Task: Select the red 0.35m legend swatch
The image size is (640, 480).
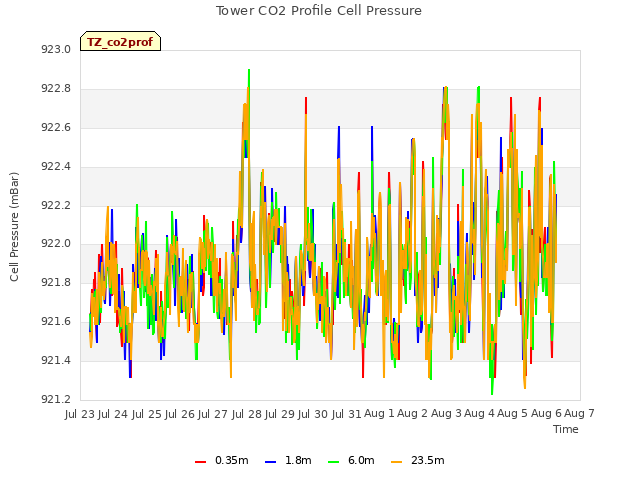Action: point(200,461)
